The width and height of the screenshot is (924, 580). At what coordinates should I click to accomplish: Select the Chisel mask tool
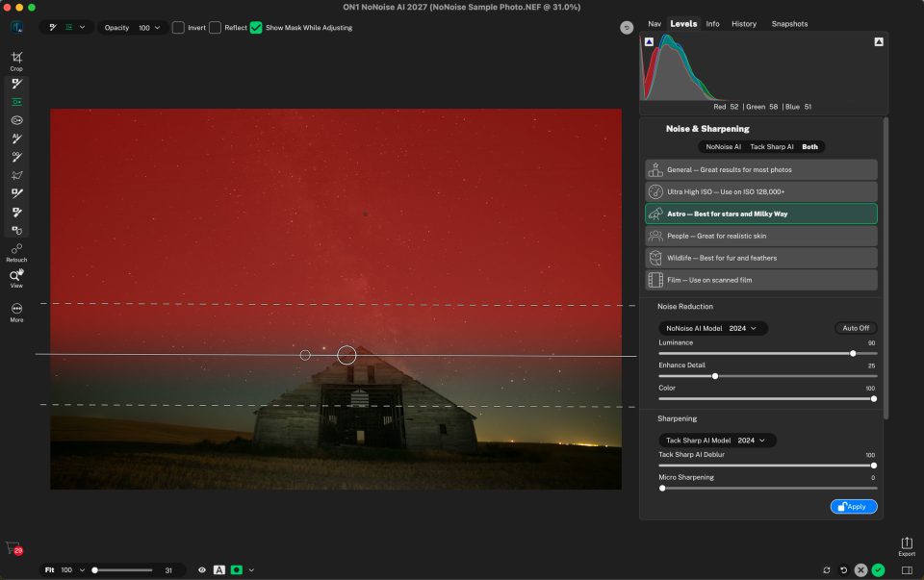click(x=16, y=212)
